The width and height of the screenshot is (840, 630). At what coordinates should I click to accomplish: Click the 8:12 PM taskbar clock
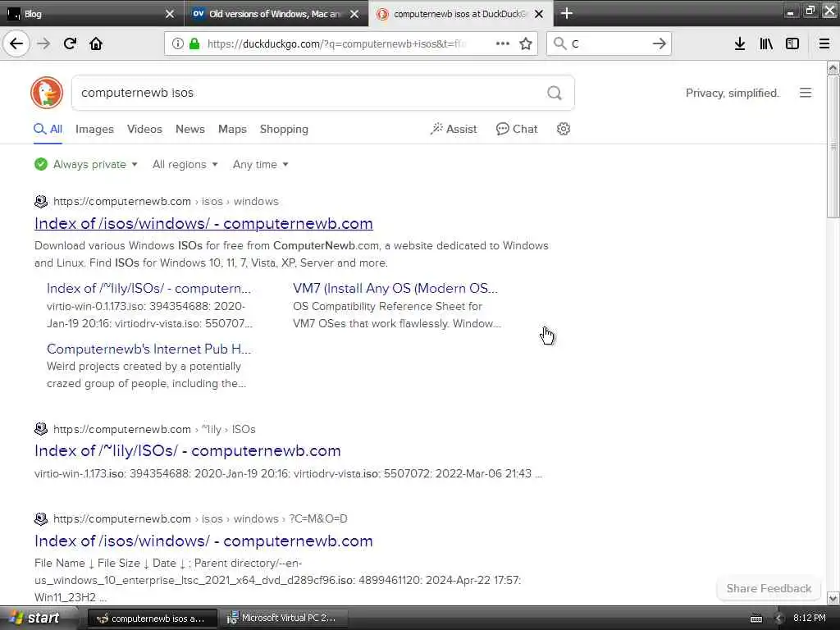(x=809, y=619)
